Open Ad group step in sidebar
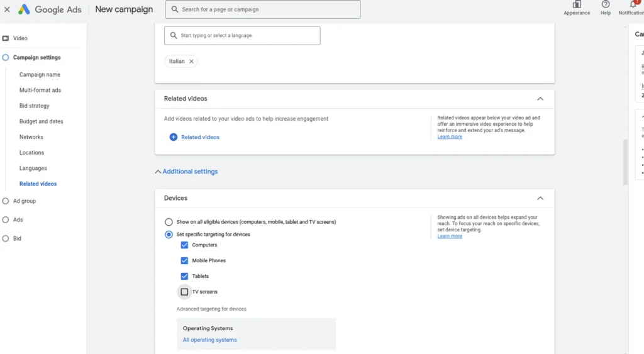 pos(25,201)
